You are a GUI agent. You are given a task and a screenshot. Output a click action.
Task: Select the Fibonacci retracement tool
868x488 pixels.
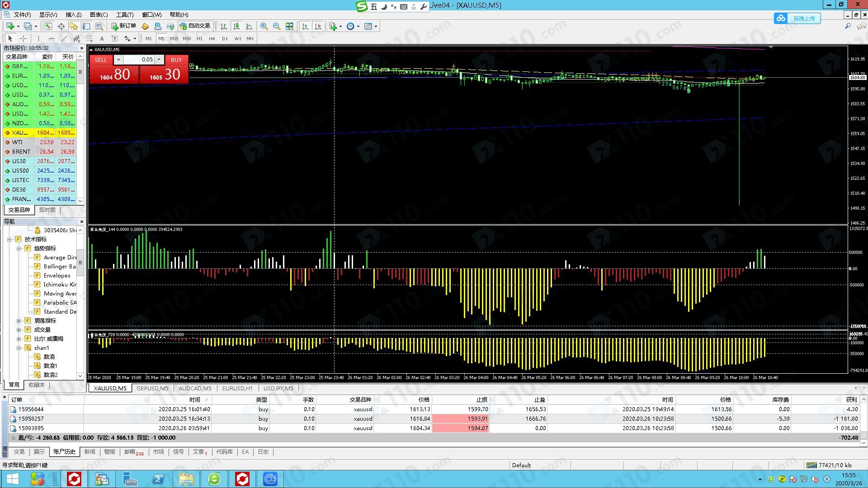[x=90, y=38]
